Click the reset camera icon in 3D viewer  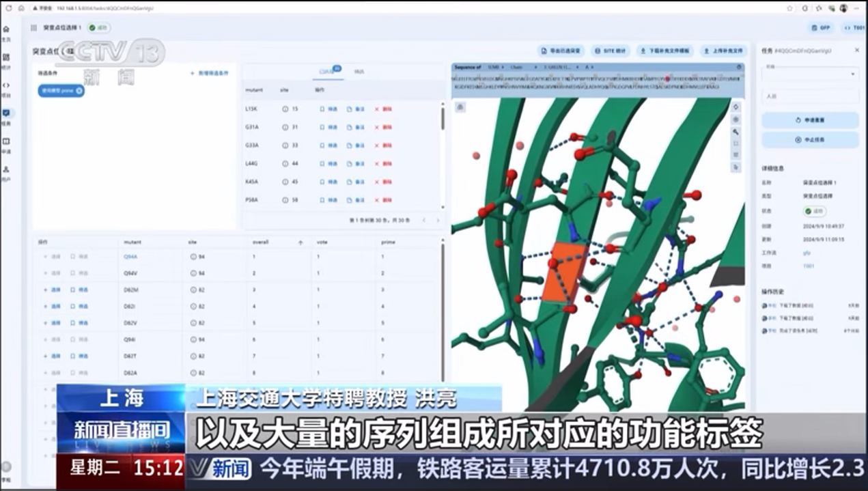(x=736, y=107)
